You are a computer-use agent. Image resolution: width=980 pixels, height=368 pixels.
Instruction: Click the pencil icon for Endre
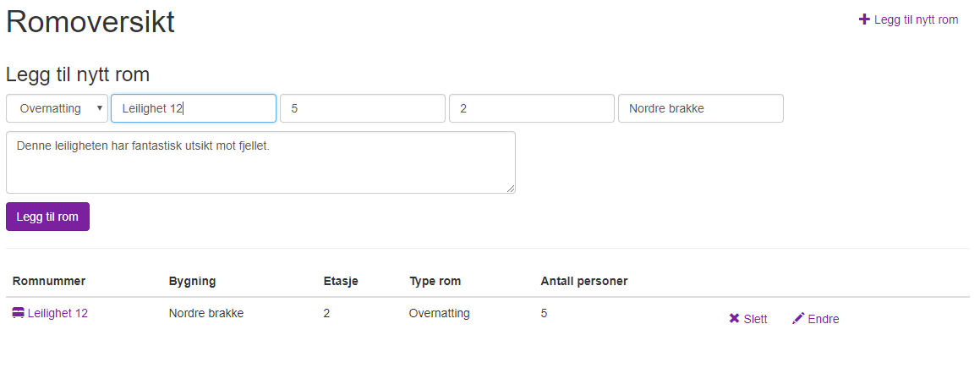[x=798, y=319]
